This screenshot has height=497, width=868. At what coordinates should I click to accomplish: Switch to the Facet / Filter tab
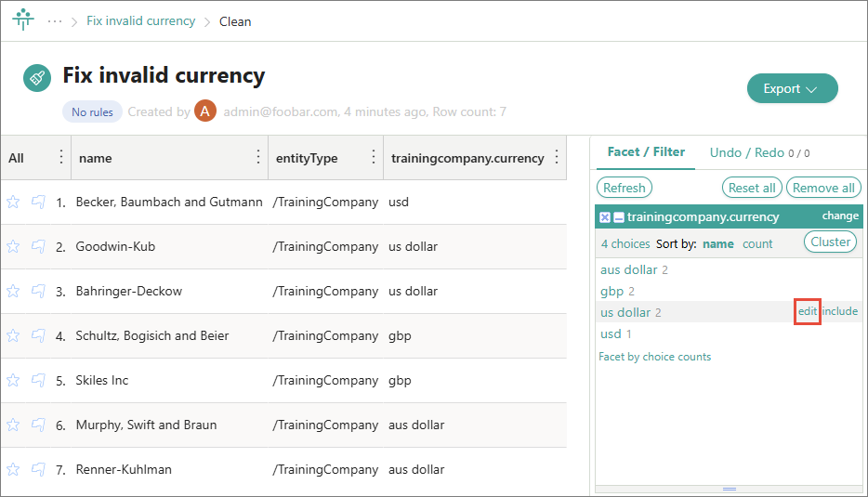pos(646,152)
